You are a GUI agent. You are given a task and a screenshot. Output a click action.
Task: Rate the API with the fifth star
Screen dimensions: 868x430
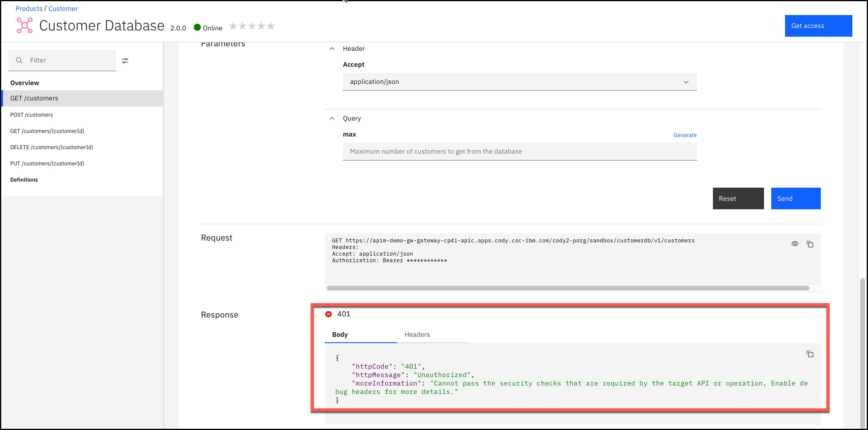coord(271,26)
